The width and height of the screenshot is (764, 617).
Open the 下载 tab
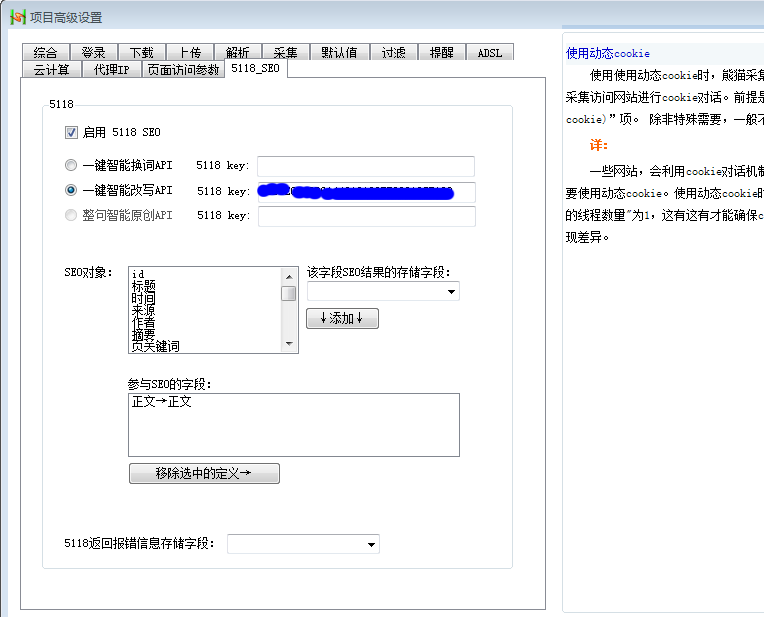142,52
